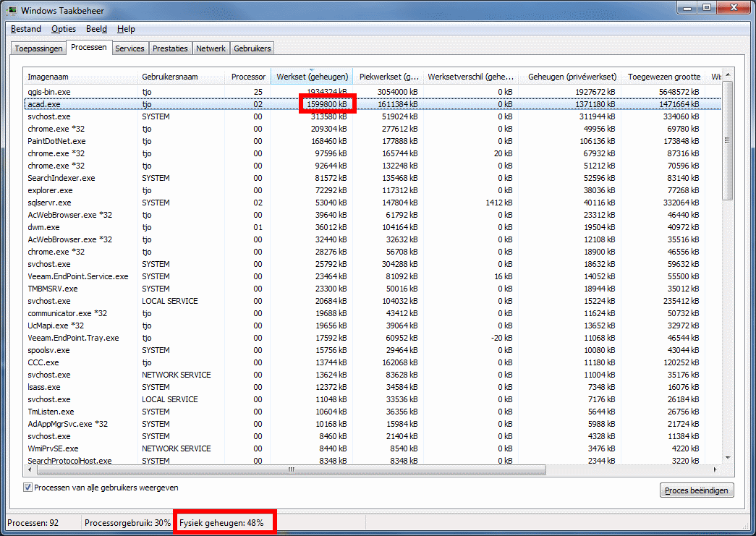Open the Gebruikers tab
Image resolution: width=756 pixels, height=536 pixels.
click(252, 48)
